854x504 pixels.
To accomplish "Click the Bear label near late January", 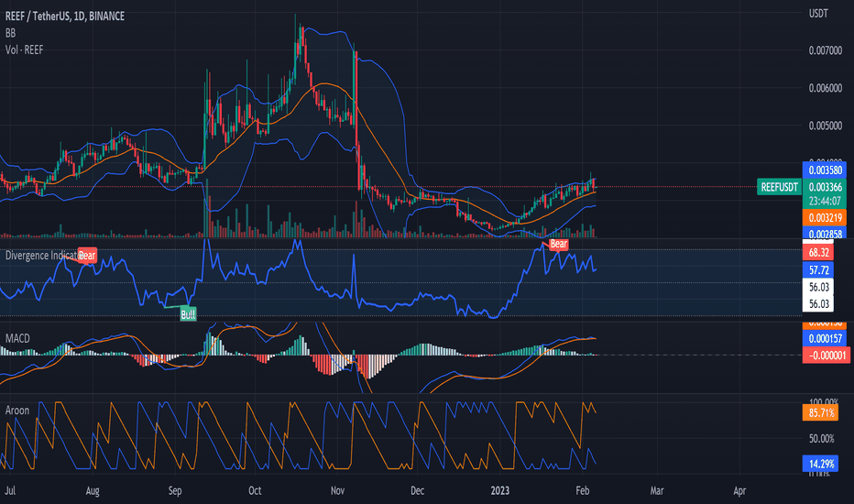I will point(558,244).
